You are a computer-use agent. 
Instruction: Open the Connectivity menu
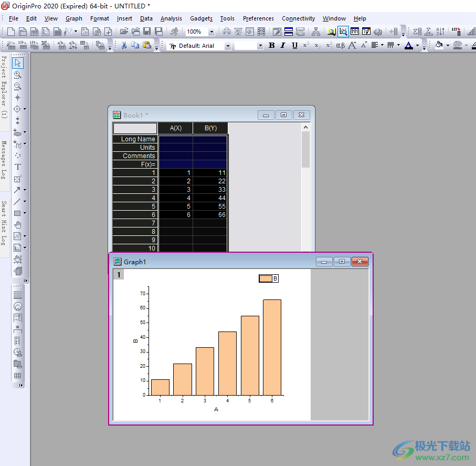(x=299, y=18)
